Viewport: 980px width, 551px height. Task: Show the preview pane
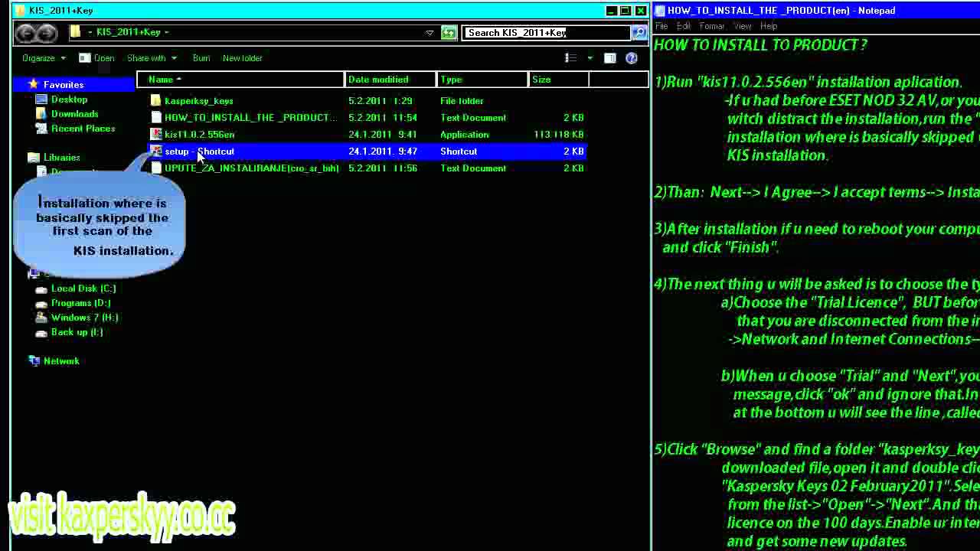coord(609,58)
